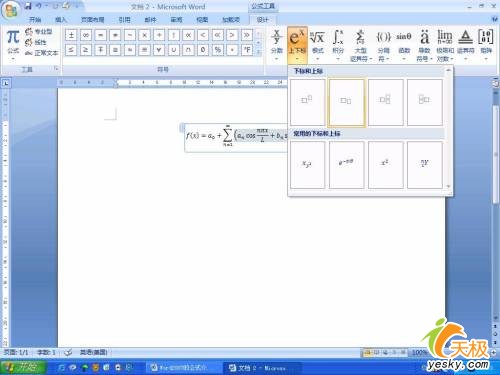Open the Operator (triangle) structure dropdown

[x=466, y=45]
